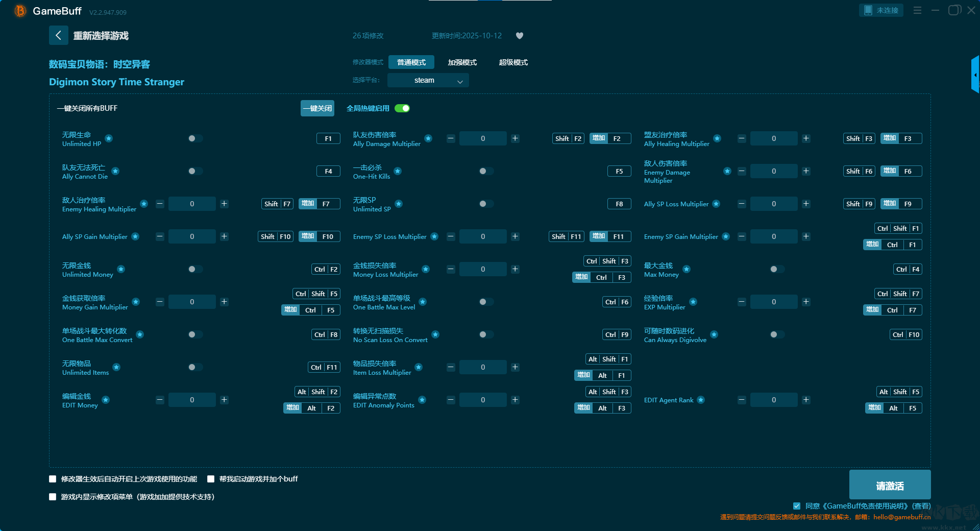
Task: Click star icon next to Can Always Digivolve
Action: pos(714,334)
